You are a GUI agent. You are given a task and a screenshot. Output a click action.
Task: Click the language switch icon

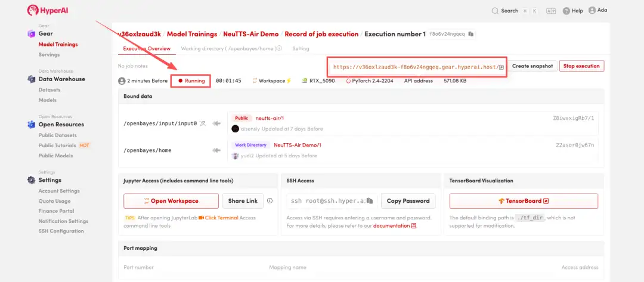pyautogui.click(x=551, y=11)
